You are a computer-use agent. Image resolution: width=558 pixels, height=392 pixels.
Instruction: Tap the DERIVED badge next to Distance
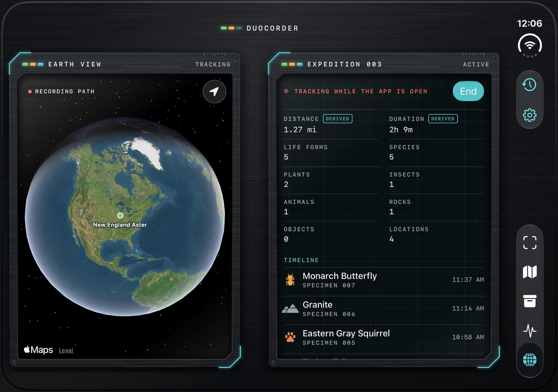337,119
